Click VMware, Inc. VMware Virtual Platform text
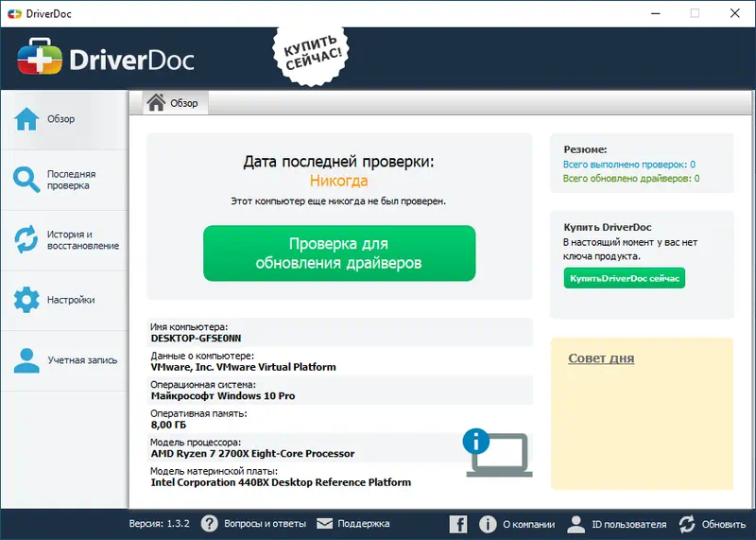756x540 pixels. pyautogui.click(x=243, y=367)
